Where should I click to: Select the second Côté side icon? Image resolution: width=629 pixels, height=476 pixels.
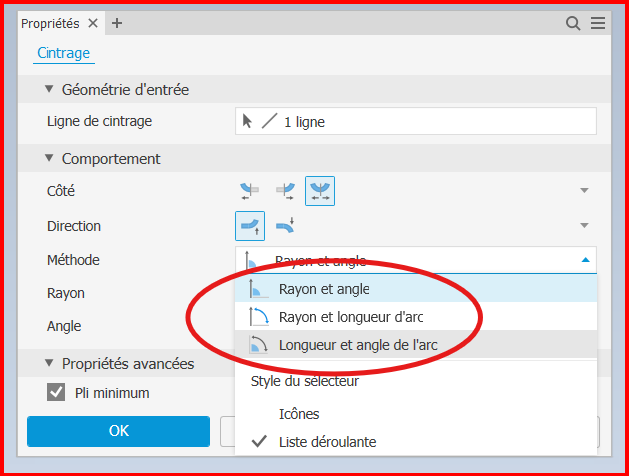pos(285,191)
